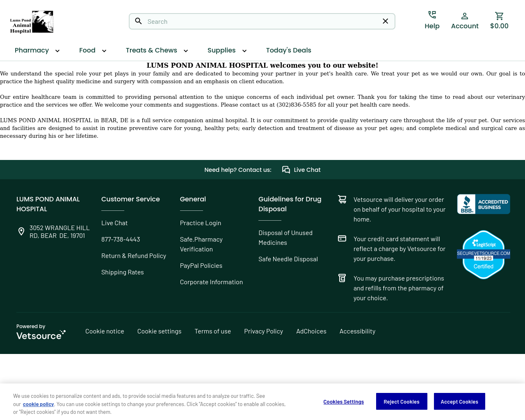Viewport: 525px width, 420px height.
Task: Open Practice Login link
Action: 201,223
